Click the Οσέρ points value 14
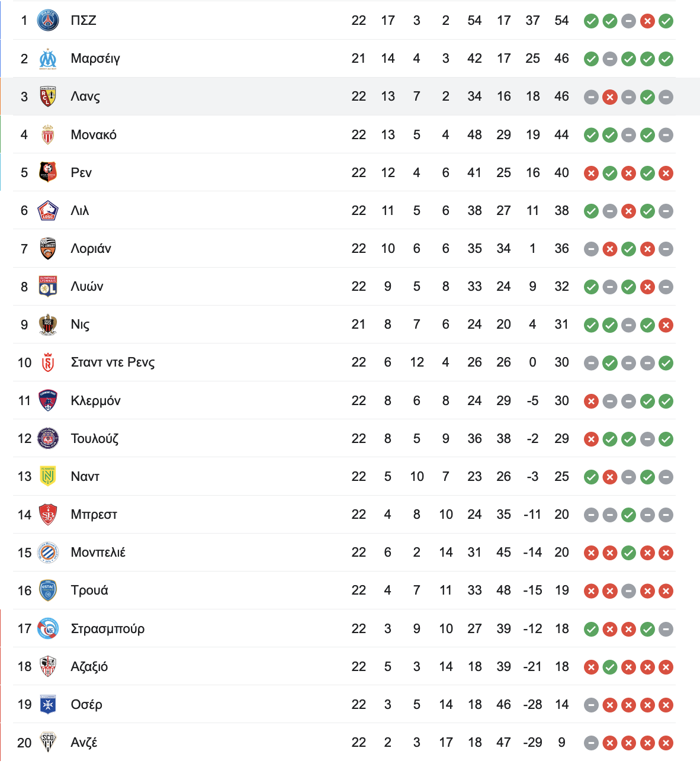 561,704
